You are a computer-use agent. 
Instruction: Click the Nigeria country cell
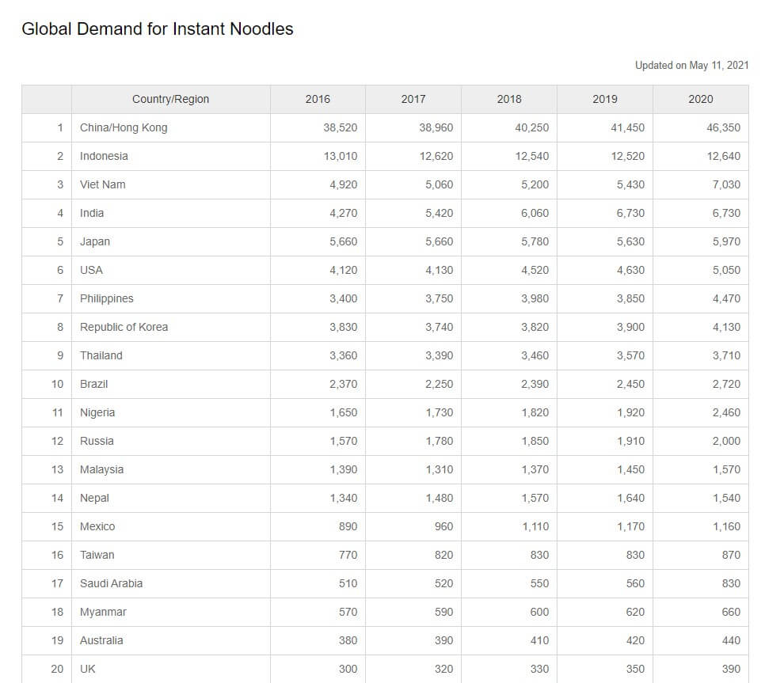pyautogui.click(x=170, y=412)
